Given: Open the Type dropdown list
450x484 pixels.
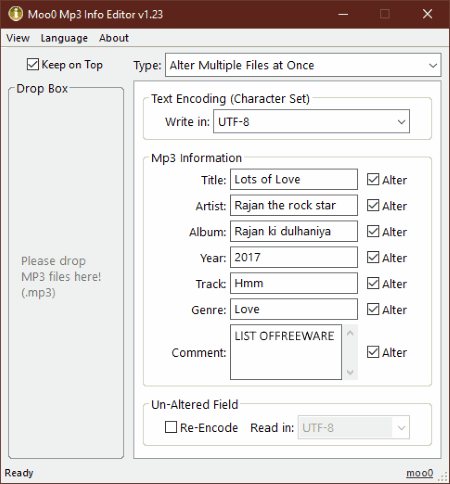Looking at the screenshot, I should [303, 65].
